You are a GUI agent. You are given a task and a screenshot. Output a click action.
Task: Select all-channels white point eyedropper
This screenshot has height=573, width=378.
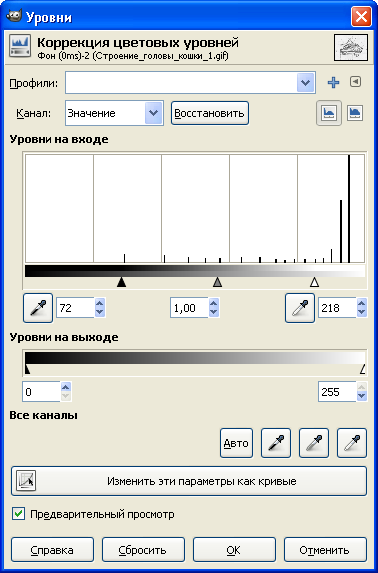point(352,443)
